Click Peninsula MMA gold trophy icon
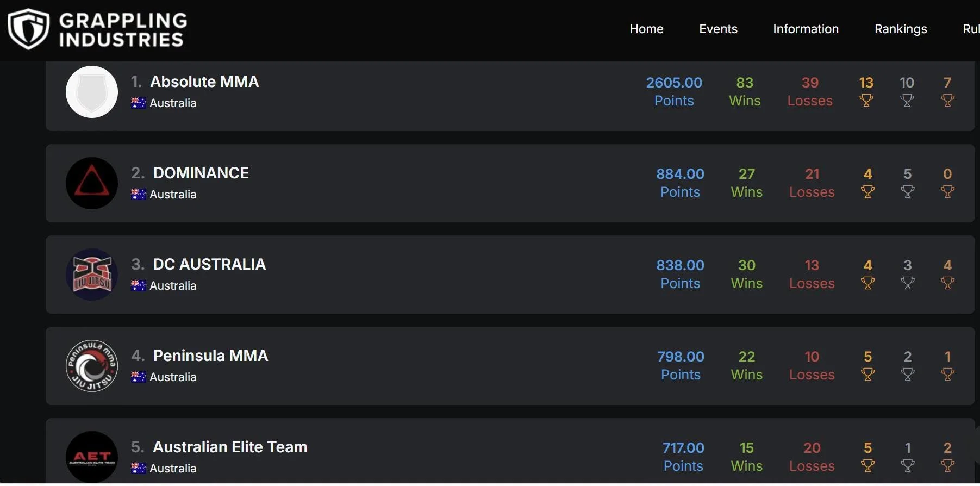Image resolution: width=980 pixels, height=486 pixels. (868, 375)
